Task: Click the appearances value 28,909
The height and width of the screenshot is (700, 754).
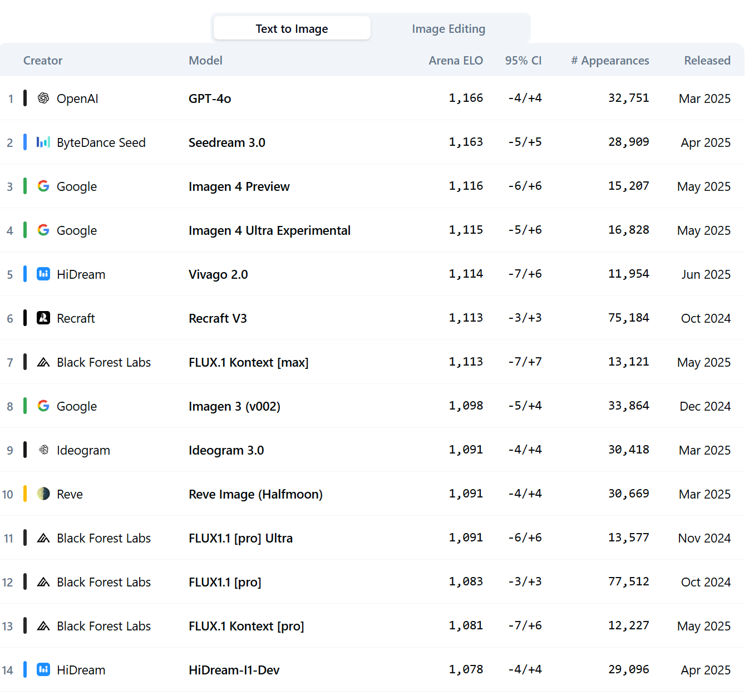Action: (x=628, y=142)
